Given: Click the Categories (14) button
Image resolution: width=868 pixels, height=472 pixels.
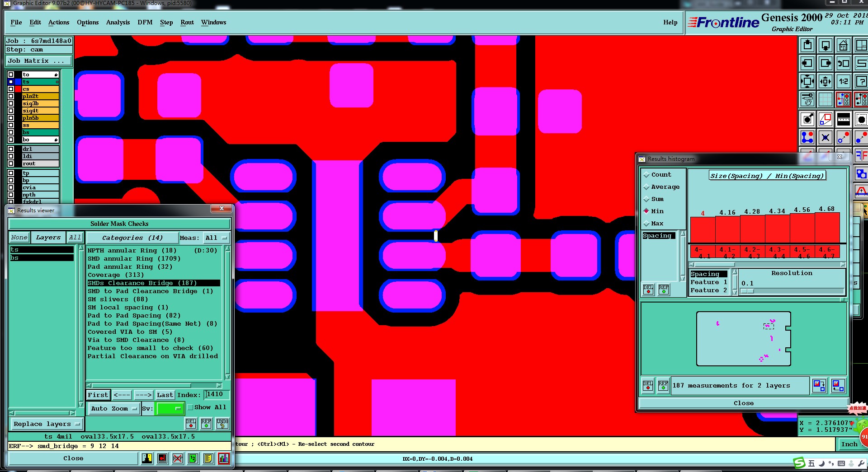Looking at the screenshot, I should tap(132, 238).
